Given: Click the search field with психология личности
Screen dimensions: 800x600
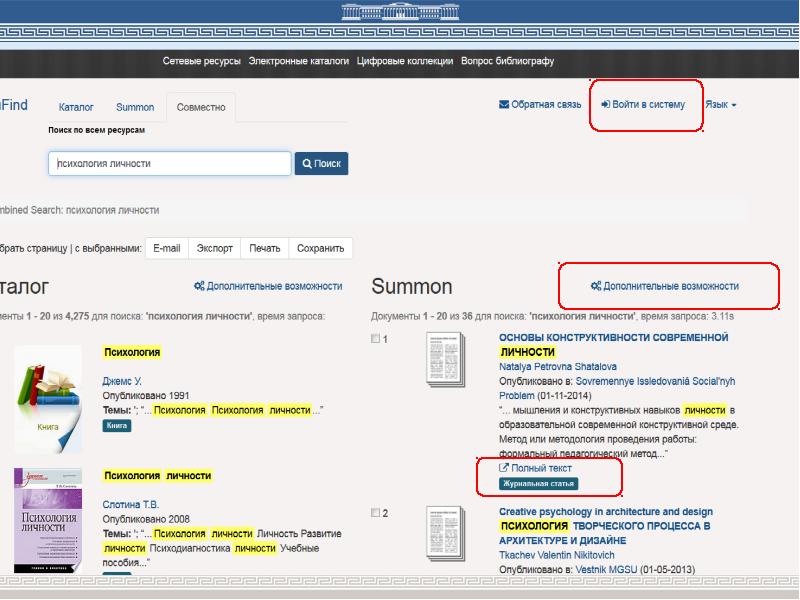Looking at the screenshot, I should (169, 164).
